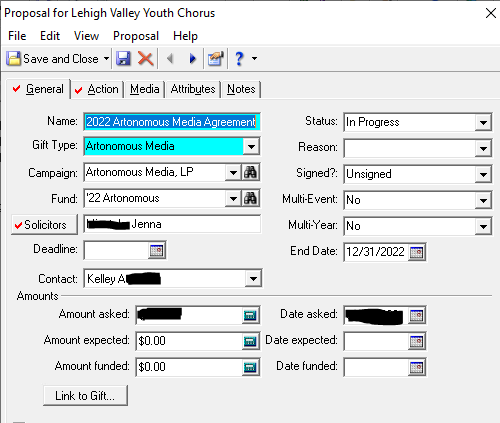Search campaigns with the binoculars icon
The image size is (500, 423).
pyautogui.click(x=250, y=172)
